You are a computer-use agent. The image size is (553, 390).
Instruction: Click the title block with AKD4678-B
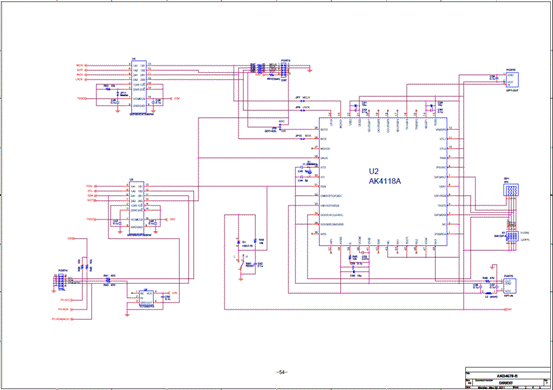508,378
